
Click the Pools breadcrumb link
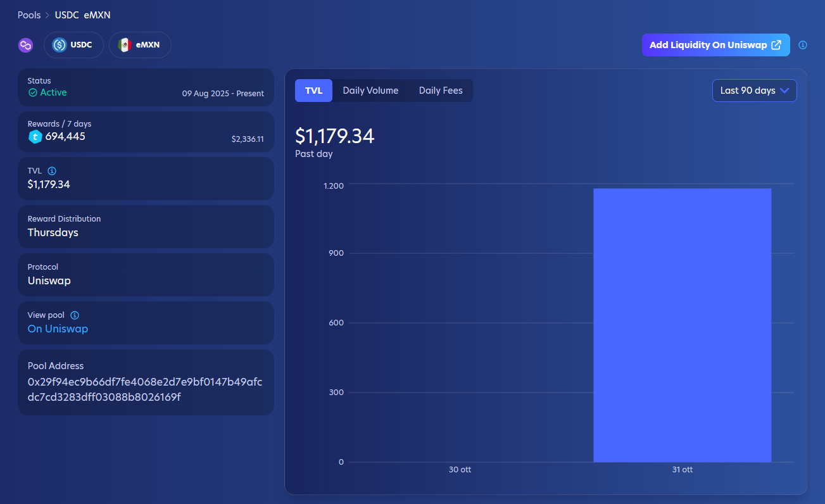[x=29, y=15]
